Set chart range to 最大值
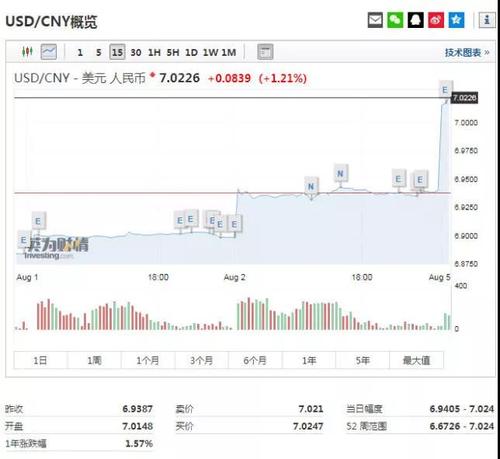Image resolution: width=500 pixels, height=459 pixels. 417,360
